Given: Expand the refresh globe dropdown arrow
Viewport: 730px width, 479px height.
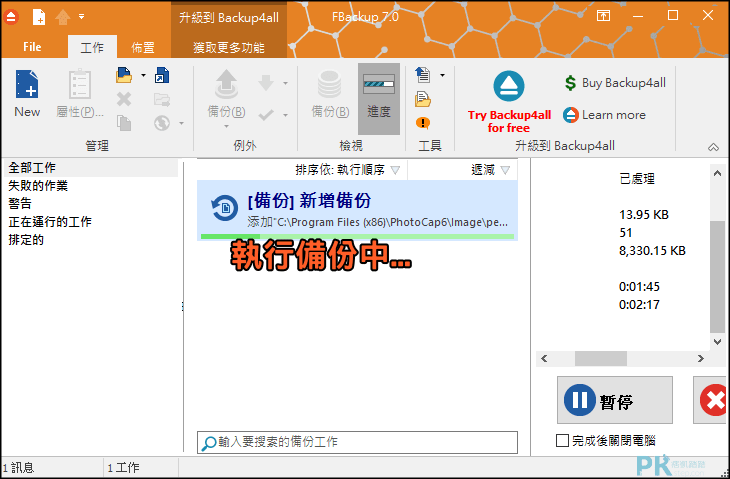Looking at the screenshot, I should (x=181, y=123).
